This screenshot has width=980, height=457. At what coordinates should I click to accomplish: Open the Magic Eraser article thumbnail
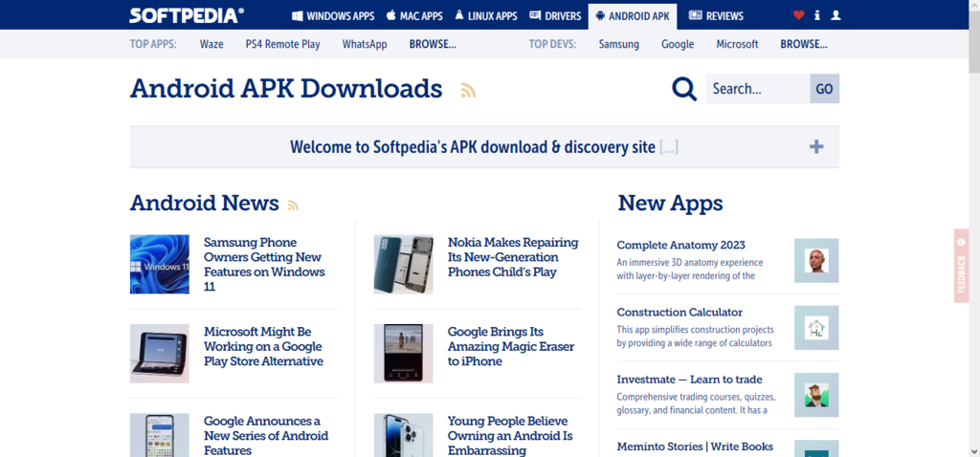(x=403, y=354)
